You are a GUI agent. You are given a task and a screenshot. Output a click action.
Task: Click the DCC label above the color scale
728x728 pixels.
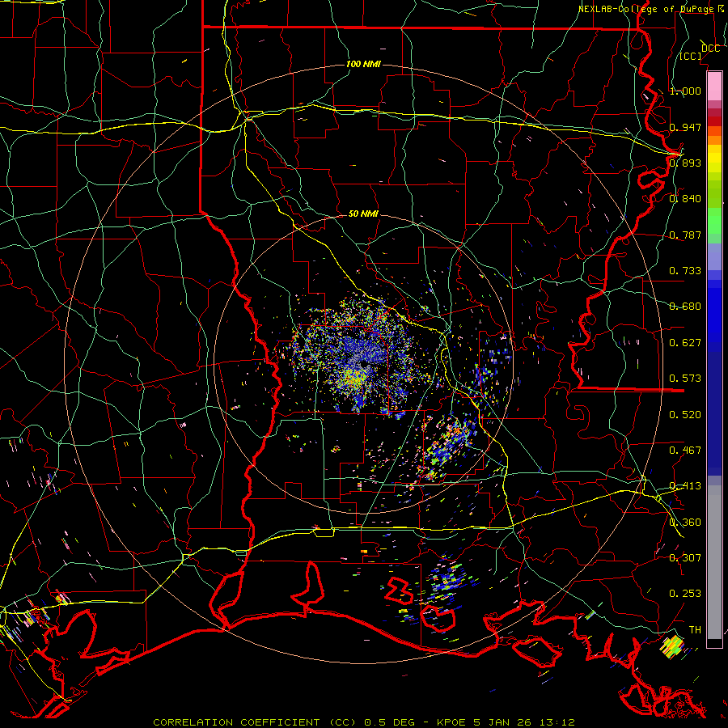tap(710, 49)
